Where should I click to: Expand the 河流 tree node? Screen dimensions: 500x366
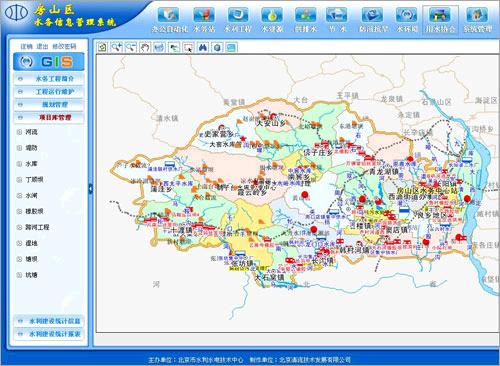coord(19,132)
